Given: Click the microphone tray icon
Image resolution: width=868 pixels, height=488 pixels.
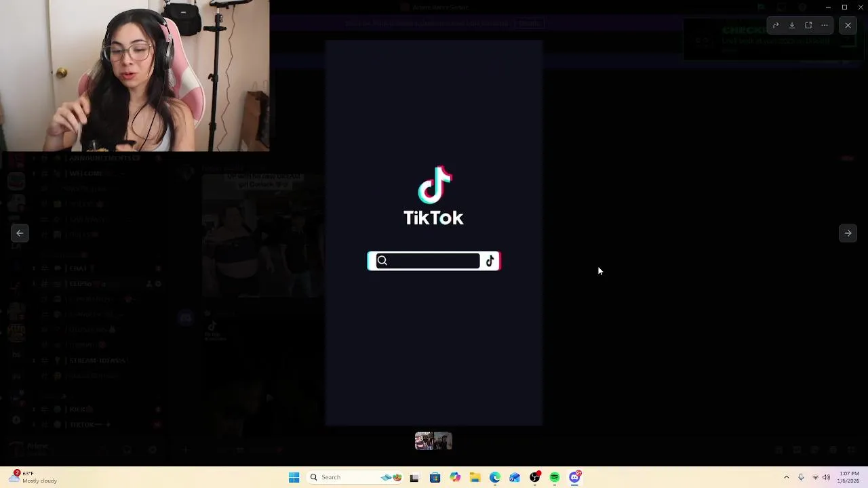Looking at the screenshot, I should coord(801,477).
